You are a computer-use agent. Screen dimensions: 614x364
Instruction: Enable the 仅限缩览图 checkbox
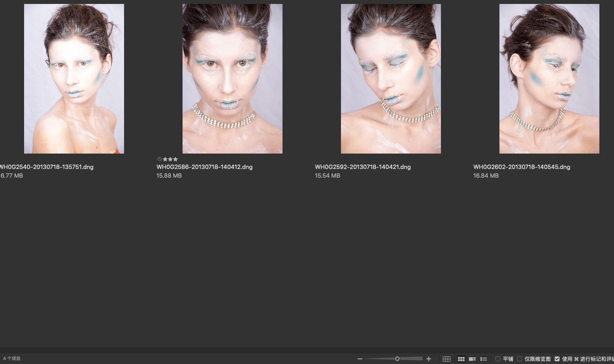[x=520, y=359]
